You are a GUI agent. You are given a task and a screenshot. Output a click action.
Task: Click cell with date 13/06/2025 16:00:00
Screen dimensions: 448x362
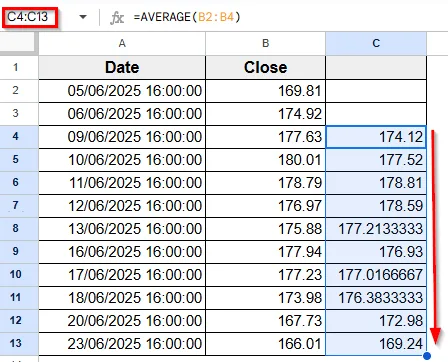coord(122,229)
